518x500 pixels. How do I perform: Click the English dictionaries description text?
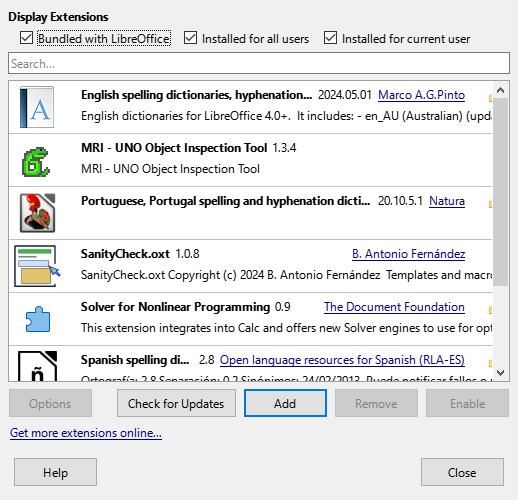286,116
